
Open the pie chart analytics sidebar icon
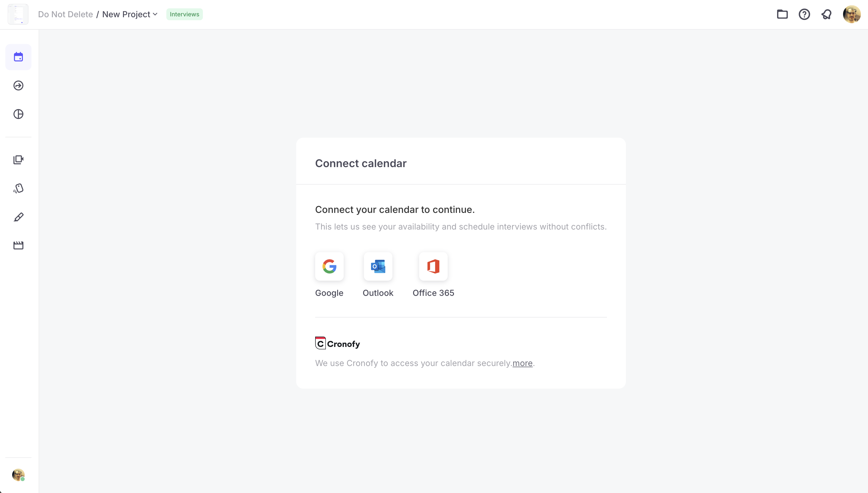pos(18,114)
